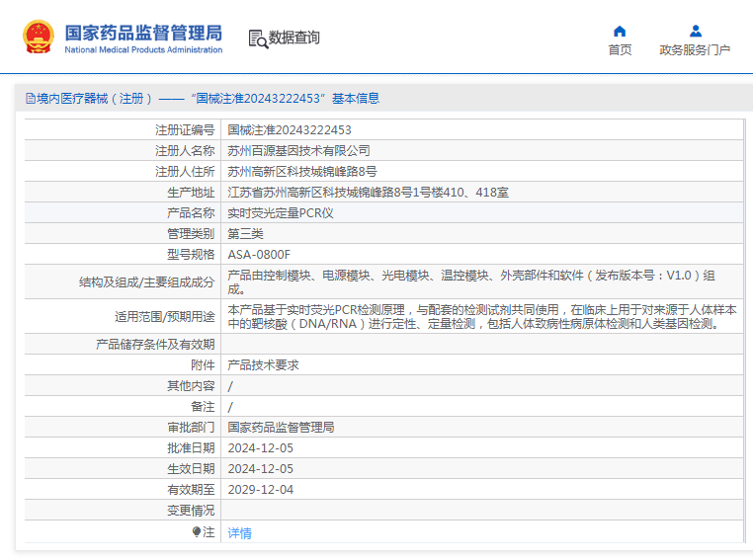Image resolution: width=753 pixels, height=560 pixels.
Task: Click the national emblem logo
Action: point(39,37)
